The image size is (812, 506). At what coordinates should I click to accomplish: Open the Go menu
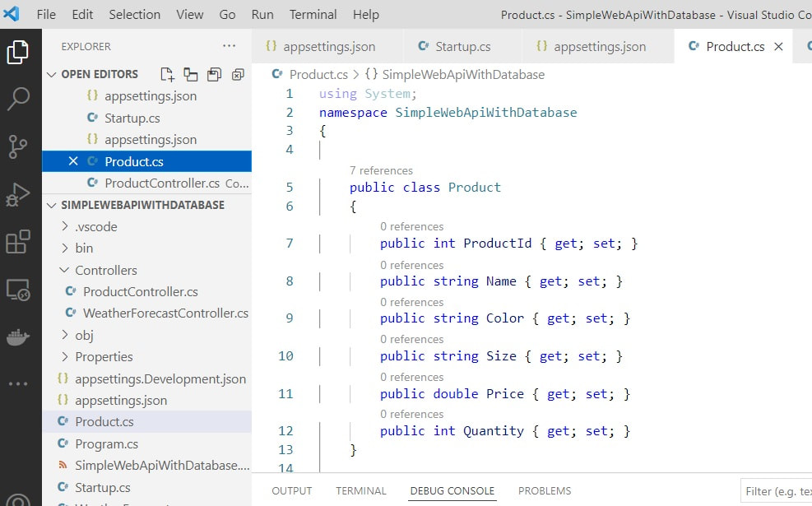[227, 15]
